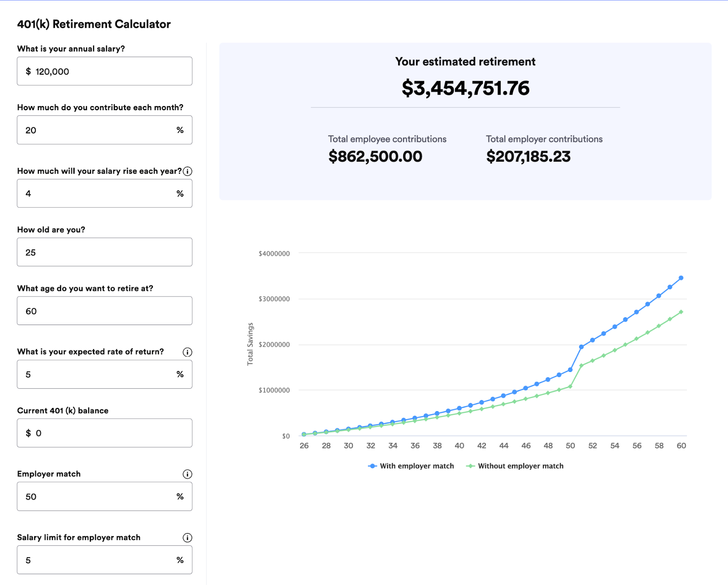This screenshot has height=585, width=728.
Task: Change the retirement age field showing 60
Action: pyautogui.click(x=105, y=311)
